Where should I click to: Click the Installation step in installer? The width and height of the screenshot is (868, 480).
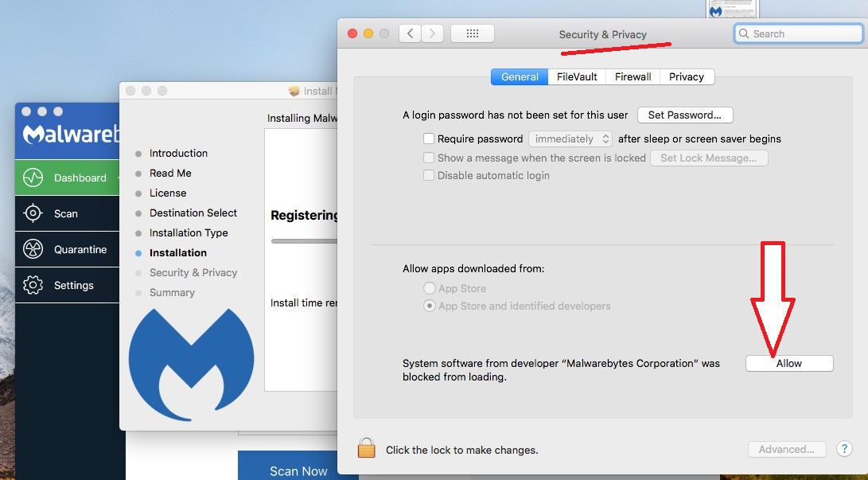pos(178,253)
